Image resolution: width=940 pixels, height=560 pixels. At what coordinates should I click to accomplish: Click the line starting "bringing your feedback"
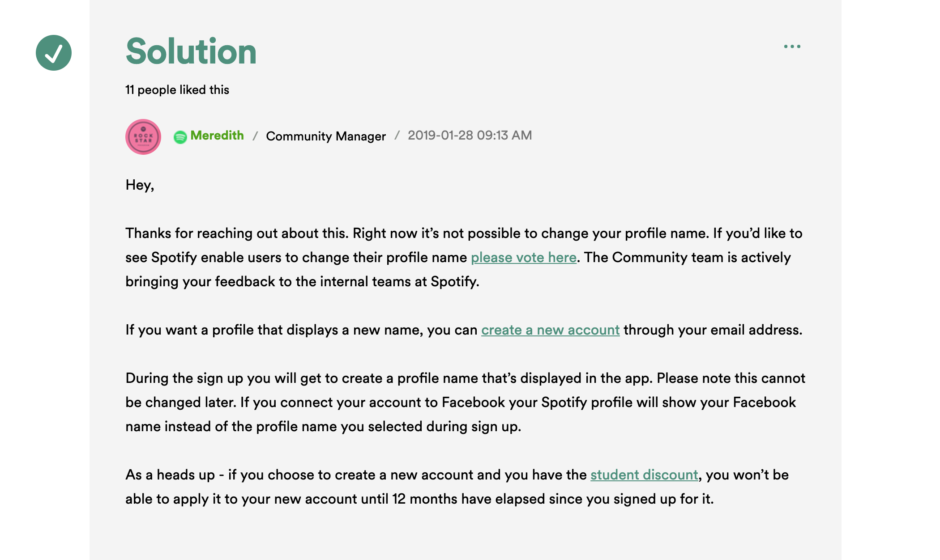pos(302,282)
